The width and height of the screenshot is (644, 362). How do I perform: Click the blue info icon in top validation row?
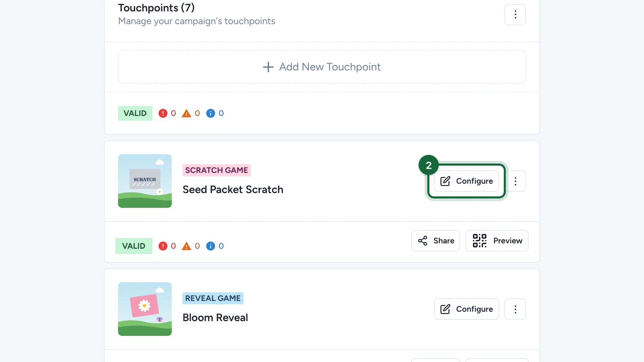211,113
